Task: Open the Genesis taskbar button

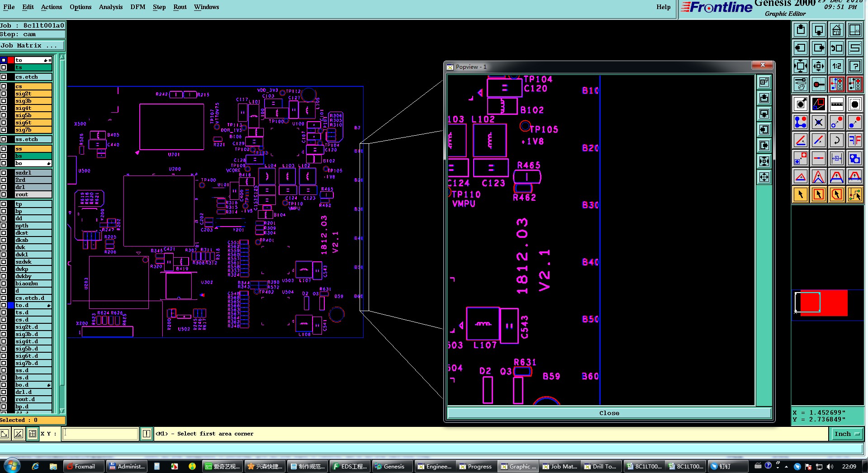Action: click(x=392, y=466)
